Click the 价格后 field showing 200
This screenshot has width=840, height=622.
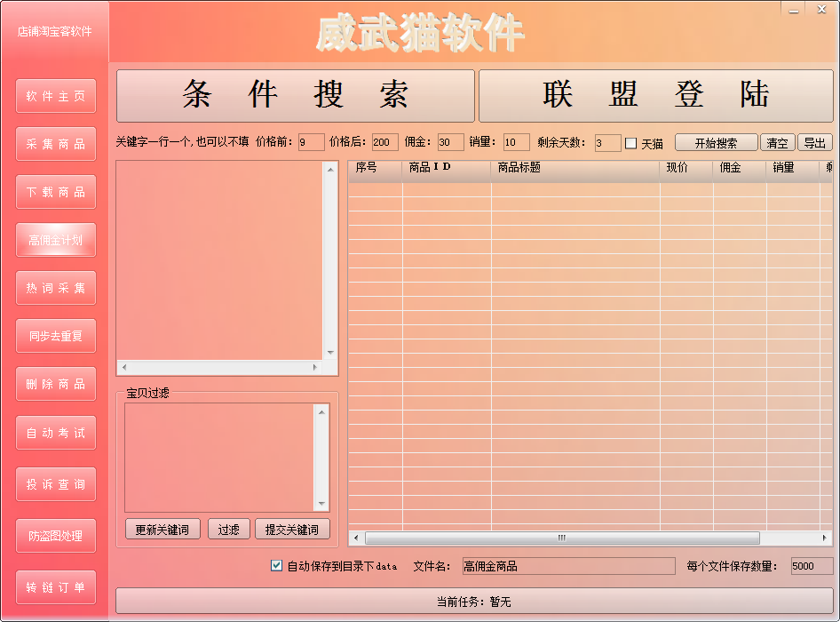coord(385,142)
